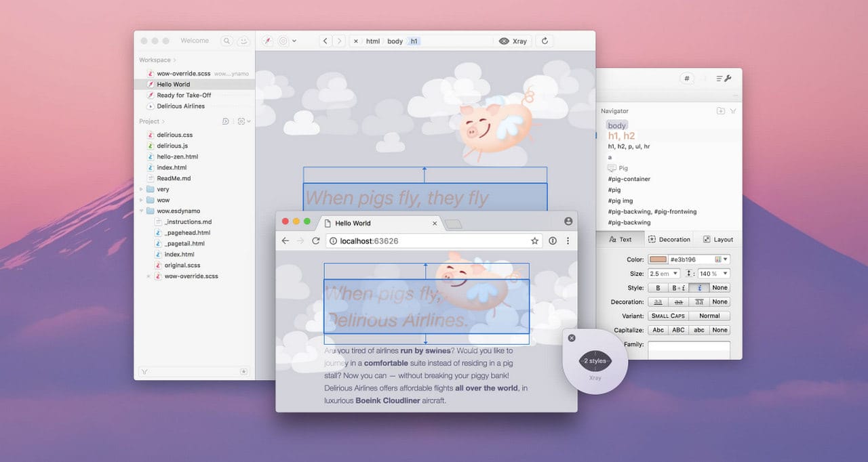The width and height of the screenshot is (868, 462).
Task: Open the wrench settings icon in the inspector
Action: pos(724,79)
